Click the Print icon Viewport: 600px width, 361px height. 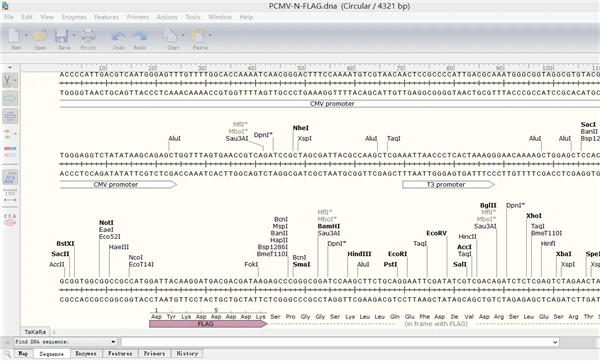pyautogui.click(x=88, y=36)
